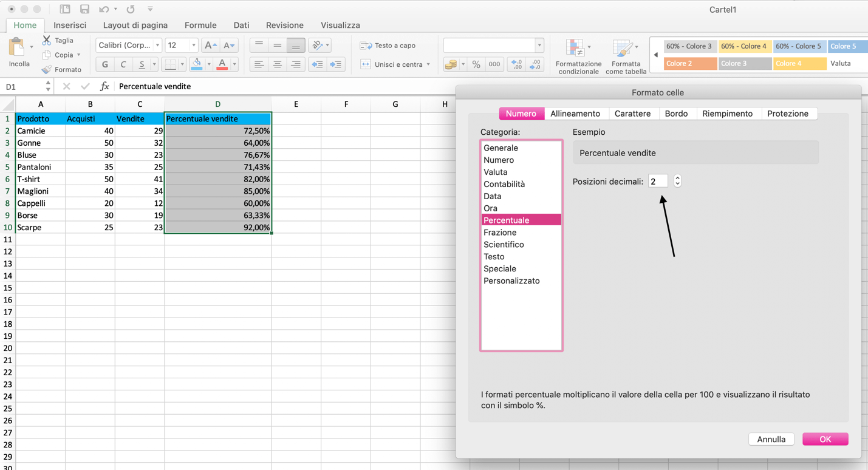Click the increase decimal places icon
The image size is (868, 470).
click(x=516, y=64)
